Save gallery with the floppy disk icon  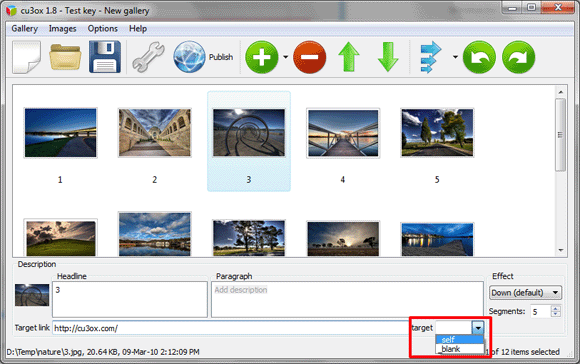point(105,57)
